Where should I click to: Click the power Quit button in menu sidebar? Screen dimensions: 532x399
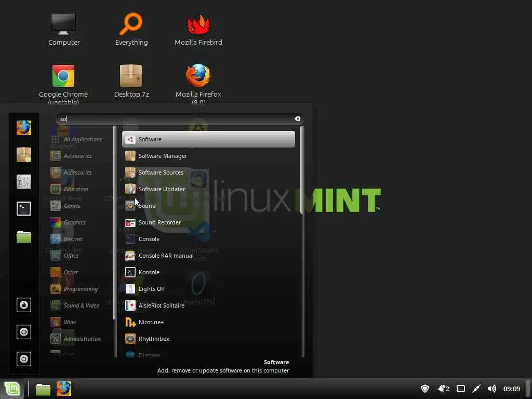click(24, 359)
